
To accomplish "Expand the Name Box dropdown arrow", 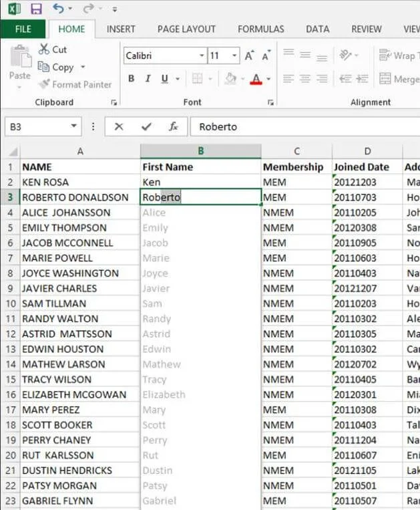I will pos(73,126).
